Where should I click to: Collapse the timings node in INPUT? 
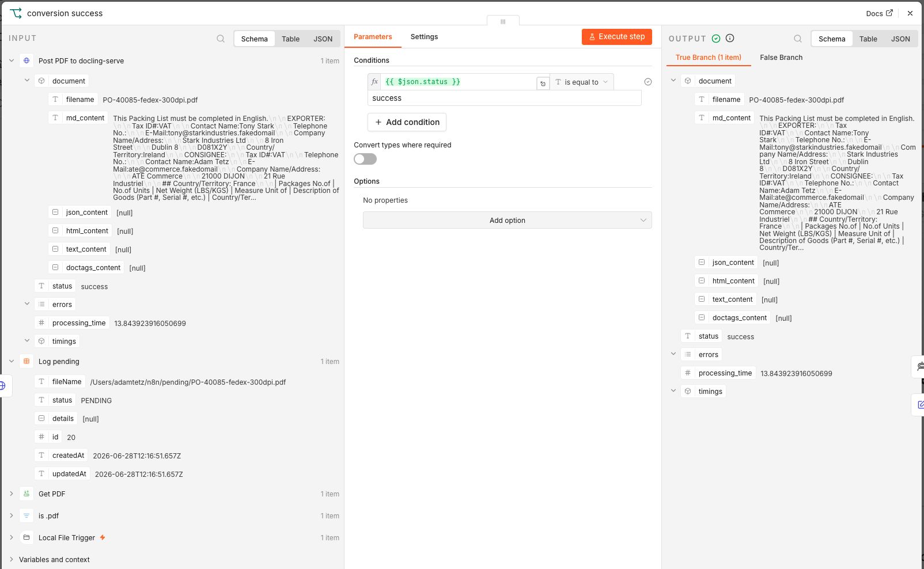(x=27, y=341)
